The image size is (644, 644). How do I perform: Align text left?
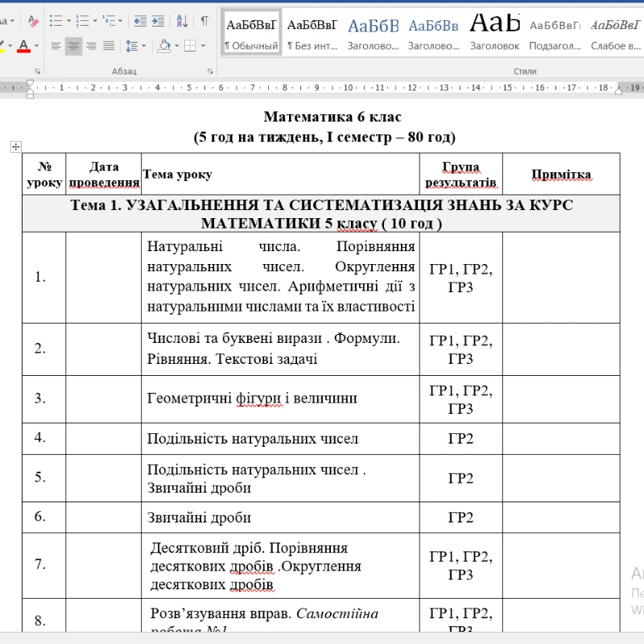click(56, 46)
